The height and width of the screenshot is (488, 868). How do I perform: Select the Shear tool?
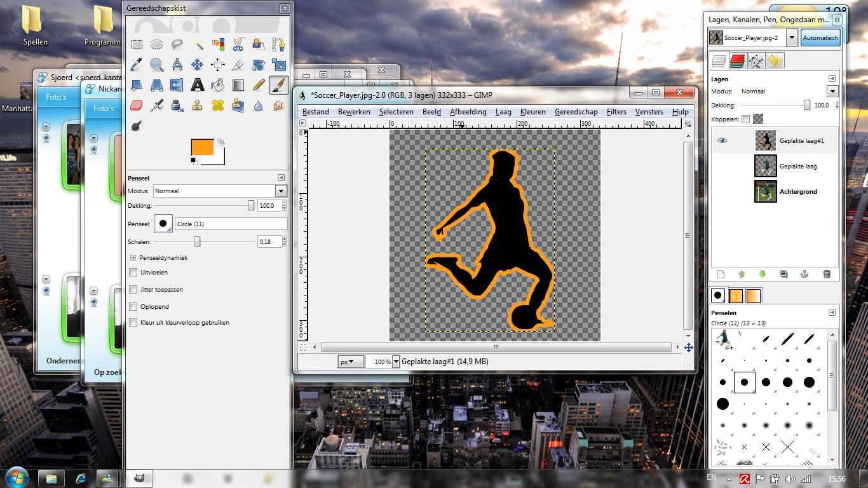pyautogui.click(x=137, y=85)
